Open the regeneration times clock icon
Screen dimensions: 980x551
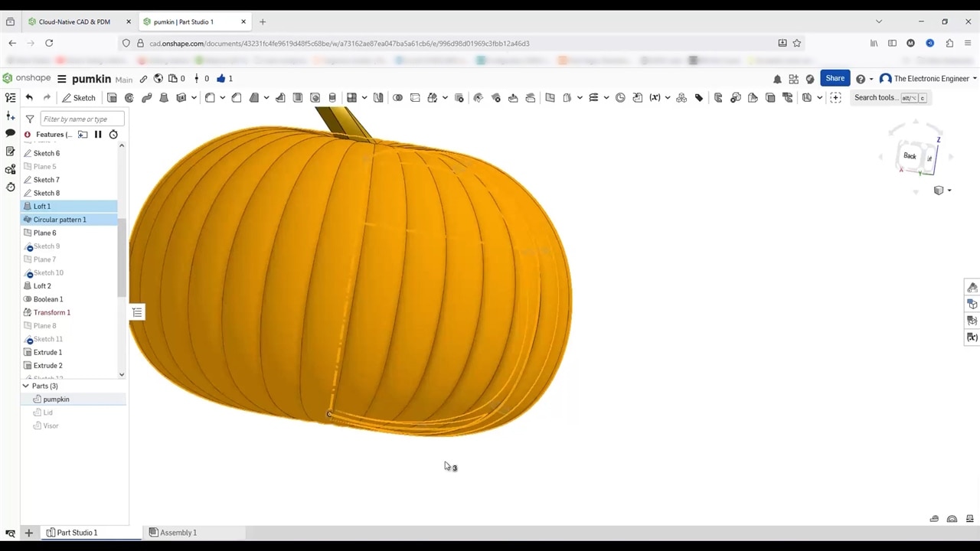click(x=113, y=135)
